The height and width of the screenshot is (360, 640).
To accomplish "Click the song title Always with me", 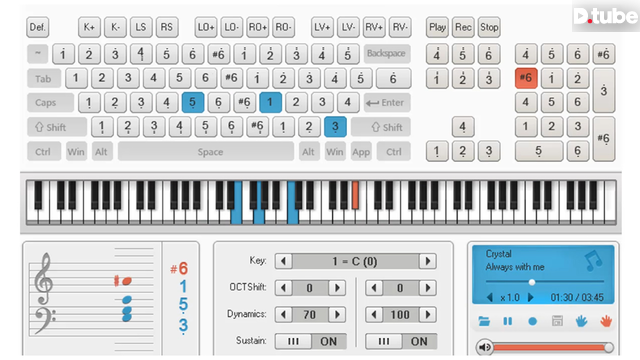I will point(515,267).
